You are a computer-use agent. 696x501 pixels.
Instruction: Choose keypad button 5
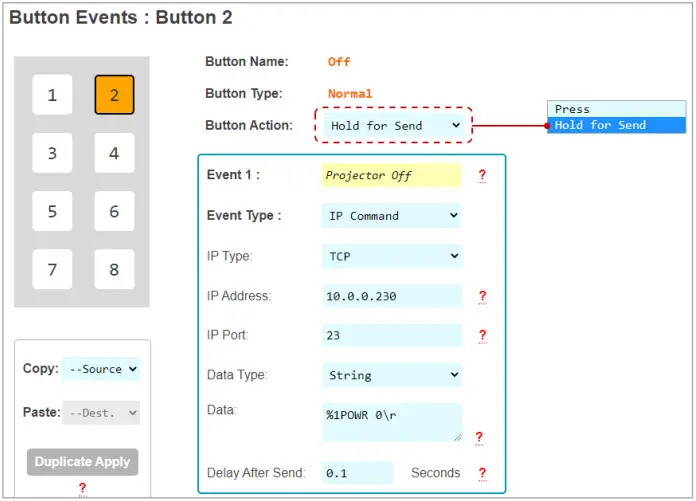[x=52, y=212]
